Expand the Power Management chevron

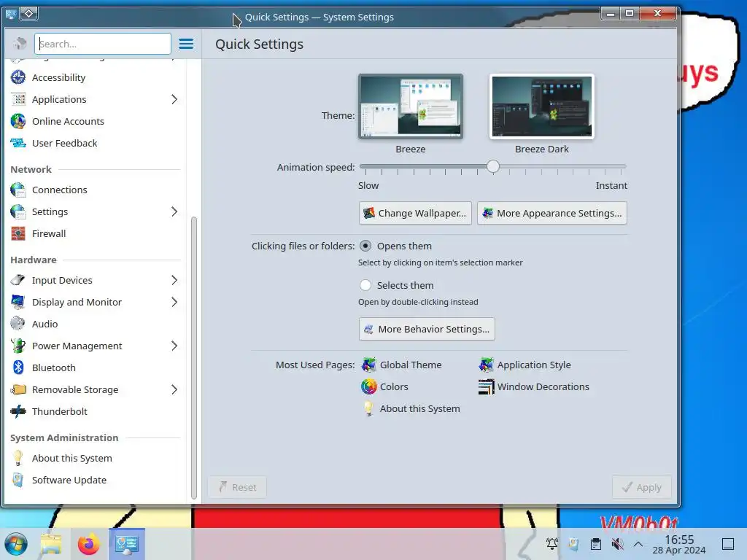tap(174, 346)
